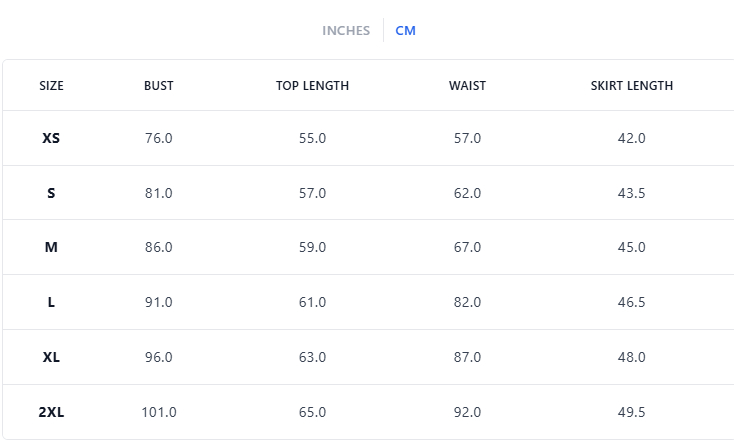
Task: Switch size chart units to INCHES
Action: 346,31
